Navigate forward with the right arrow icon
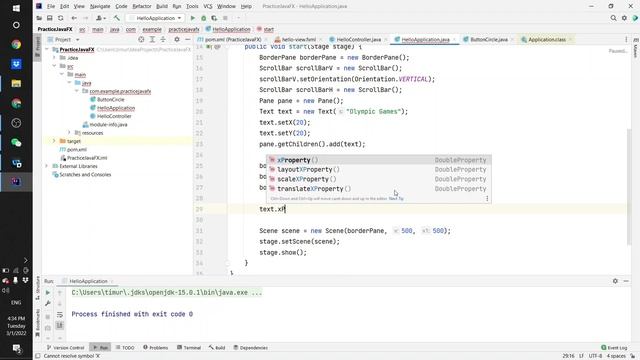The image size is (640, 360). (x=85, y=18)
